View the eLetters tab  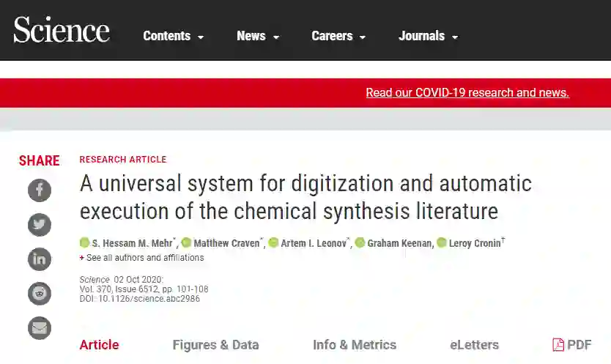point(474,345)
